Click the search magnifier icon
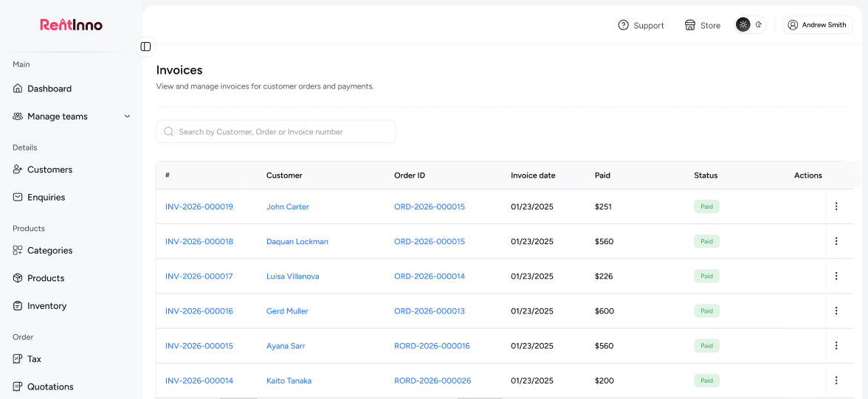 169,132
